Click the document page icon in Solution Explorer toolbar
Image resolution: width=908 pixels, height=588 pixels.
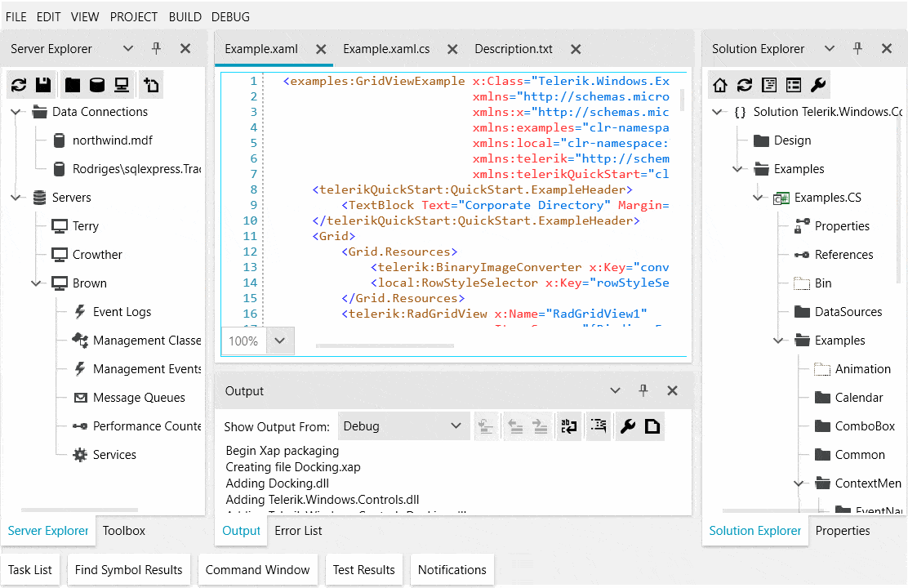(x=769, y=85)
